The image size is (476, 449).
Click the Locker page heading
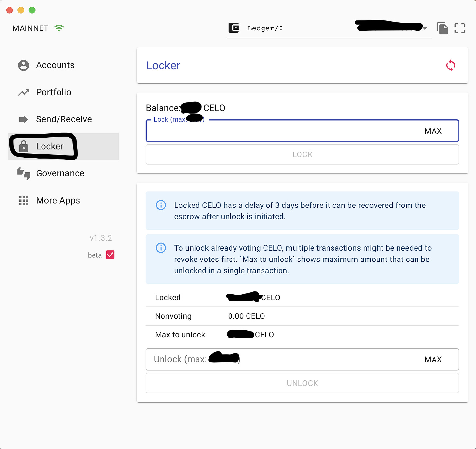163,65
